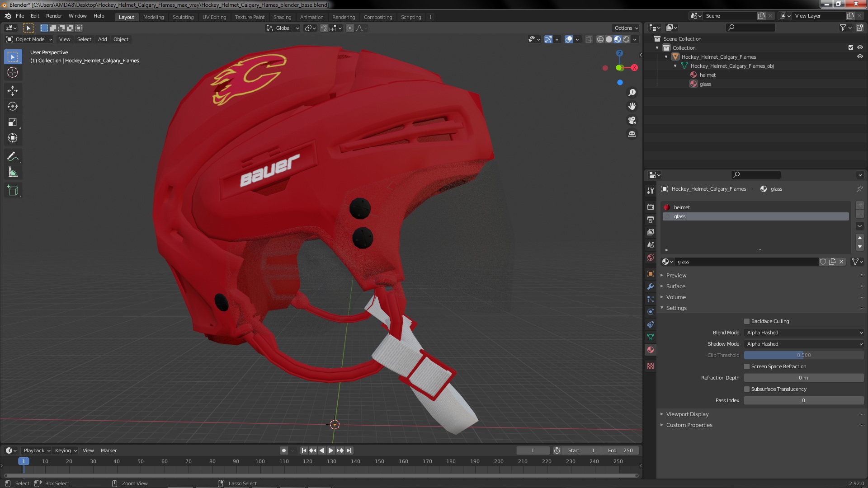Switch to the Sculpting workspace tab
Image resolution: width=868 pixels, height=488 pixels.
click(x=183, y=17)
